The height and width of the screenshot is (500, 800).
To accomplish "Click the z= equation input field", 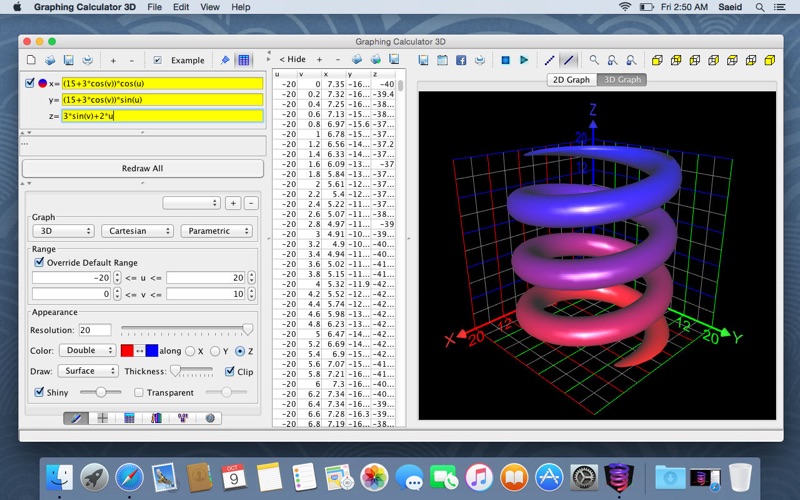I will [163, 116].
